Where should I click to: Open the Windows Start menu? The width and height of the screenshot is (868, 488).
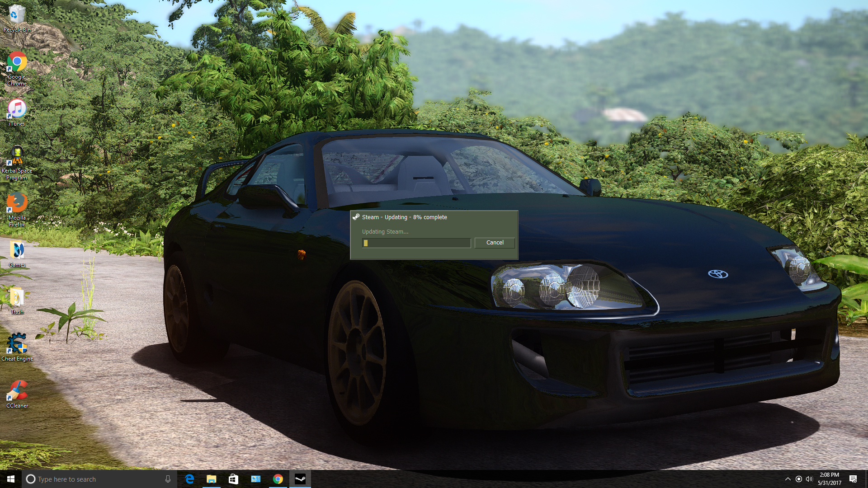click(x=11, y=479)
